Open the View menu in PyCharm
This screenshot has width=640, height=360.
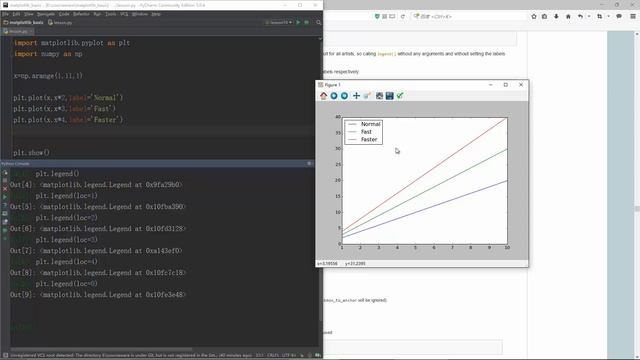[x=29, y=14]
